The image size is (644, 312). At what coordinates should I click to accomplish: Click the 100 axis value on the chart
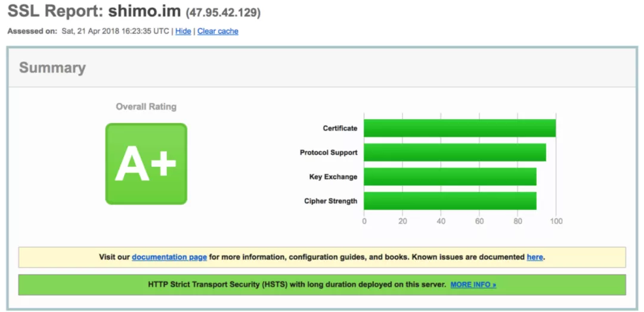[556, 221]
